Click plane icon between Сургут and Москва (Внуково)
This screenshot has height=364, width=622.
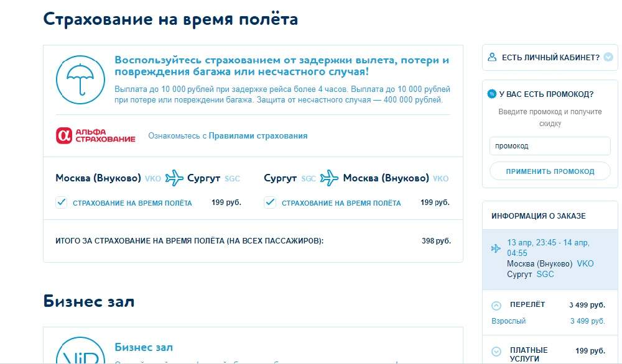pyautogui.click(x=329, y=178)
